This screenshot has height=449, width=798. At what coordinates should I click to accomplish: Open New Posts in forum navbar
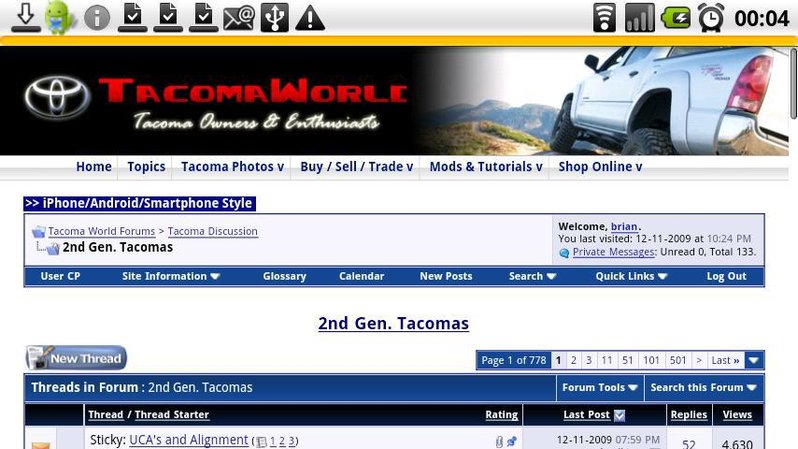pos(446,276)
